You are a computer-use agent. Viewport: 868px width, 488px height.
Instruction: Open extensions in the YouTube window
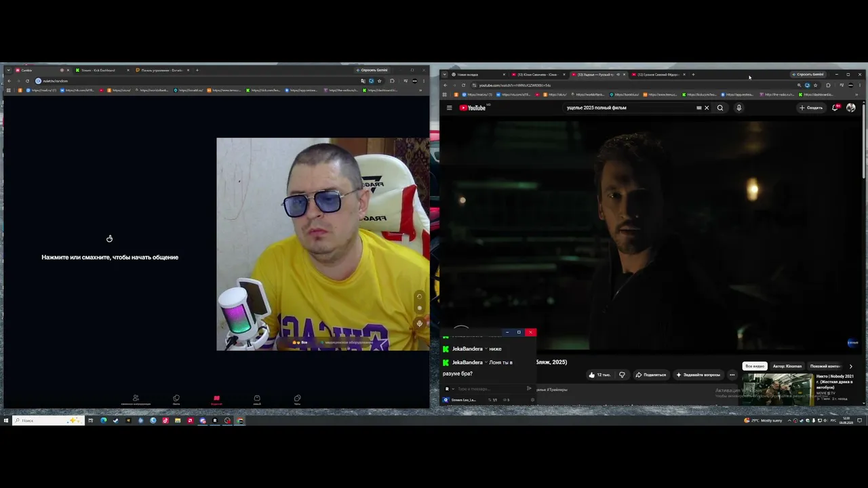coord(828,85)
